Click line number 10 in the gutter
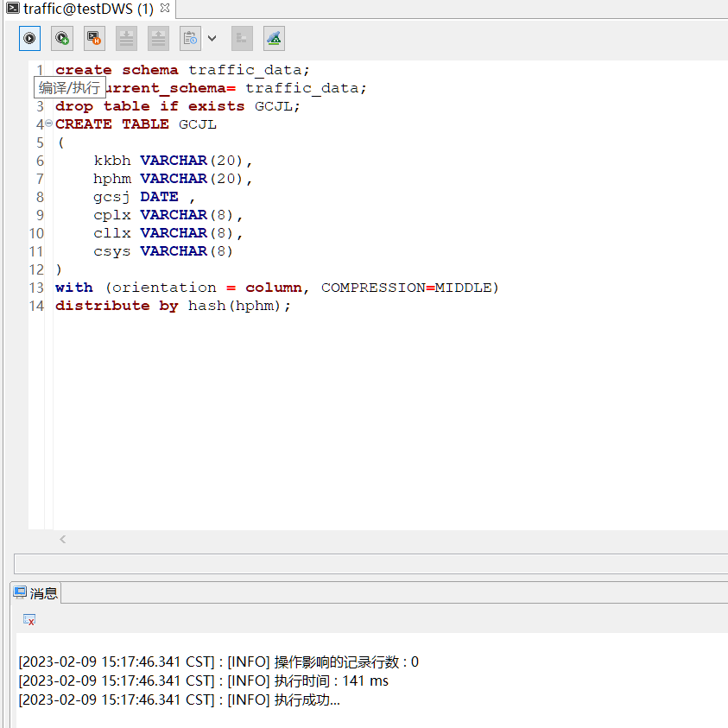 coord(36,233)
